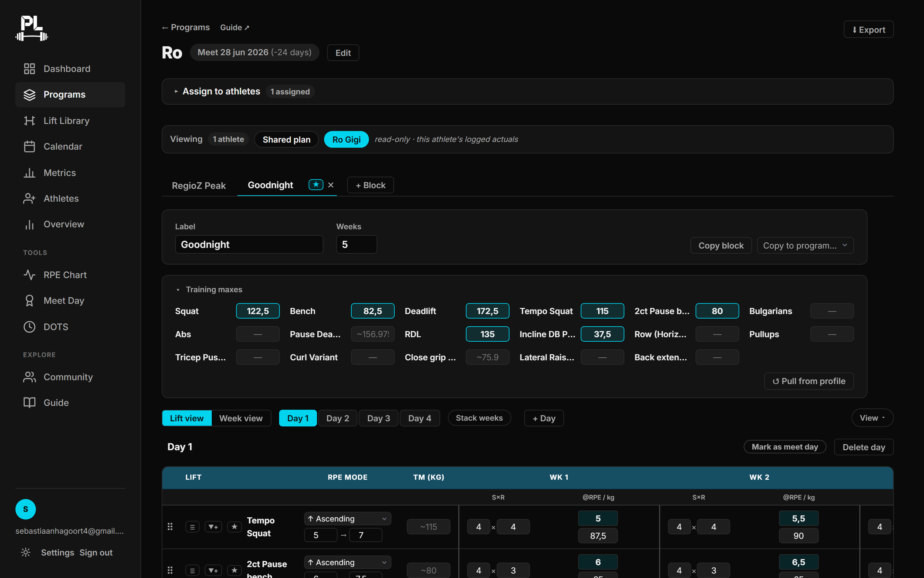Click the Export button

tap(868, 30)
